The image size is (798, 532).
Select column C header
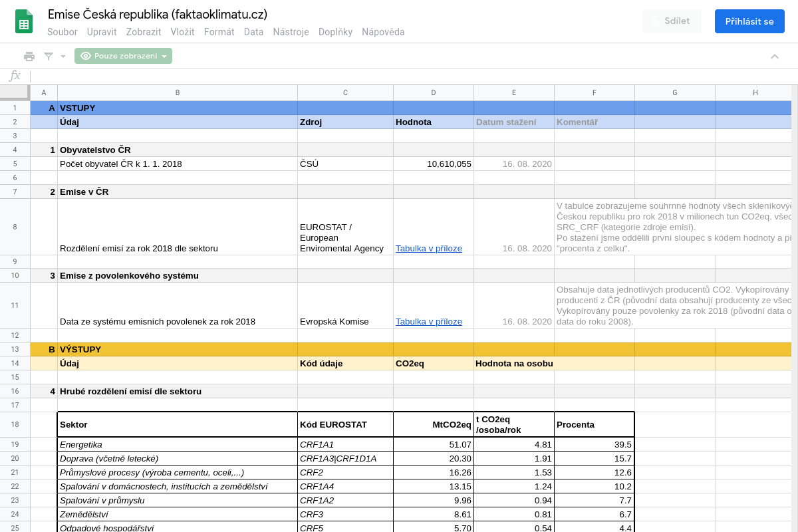345,92
